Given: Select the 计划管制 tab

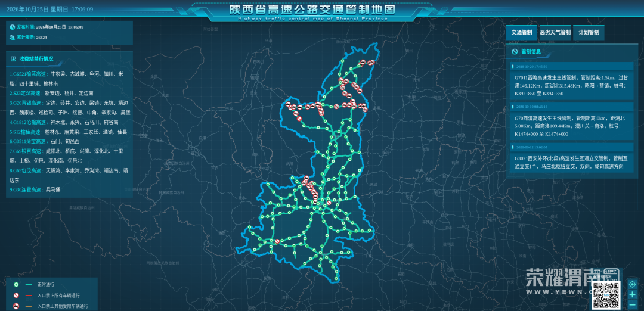Looking at the screenshot, I should coord(589,32).
